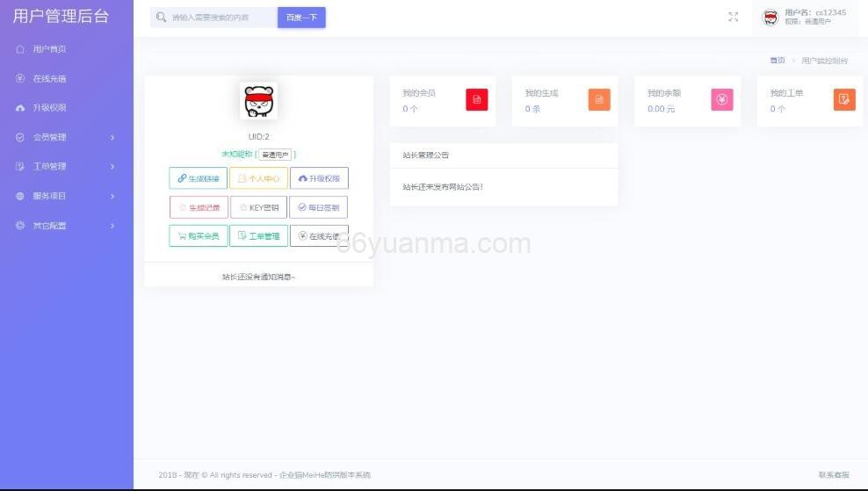Viewport: 868px width, 491px height.
Task: Click the 个人中心 button
Action: click(258, 178)
